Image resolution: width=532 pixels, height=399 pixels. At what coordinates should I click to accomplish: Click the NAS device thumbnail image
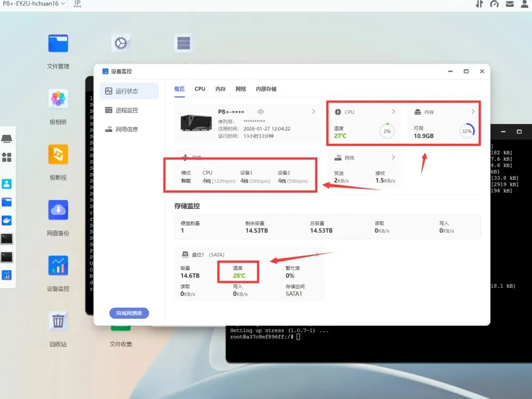click(196, 123)
